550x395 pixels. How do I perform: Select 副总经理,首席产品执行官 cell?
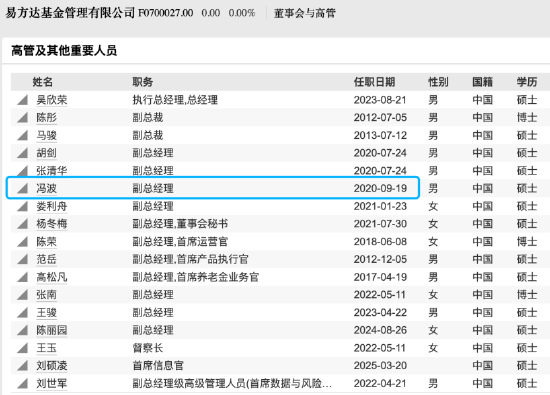[x=190, y=259]
